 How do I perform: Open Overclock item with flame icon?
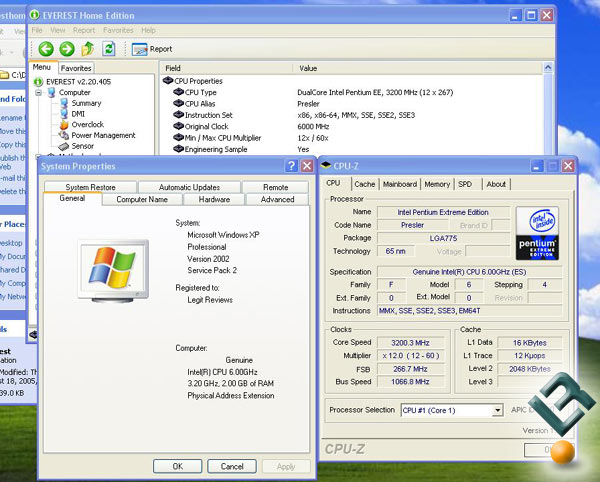point(87,125)
